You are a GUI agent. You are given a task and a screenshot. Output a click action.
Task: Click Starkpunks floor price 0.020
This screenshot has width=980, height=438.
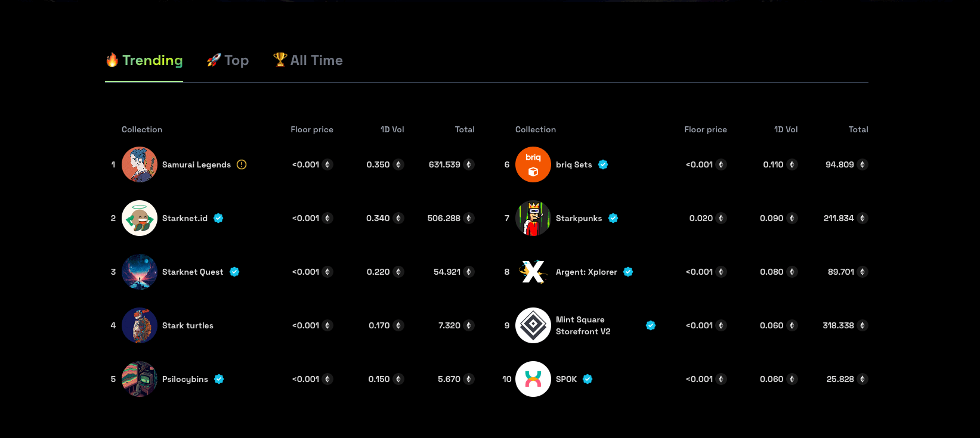coord(701,218)
